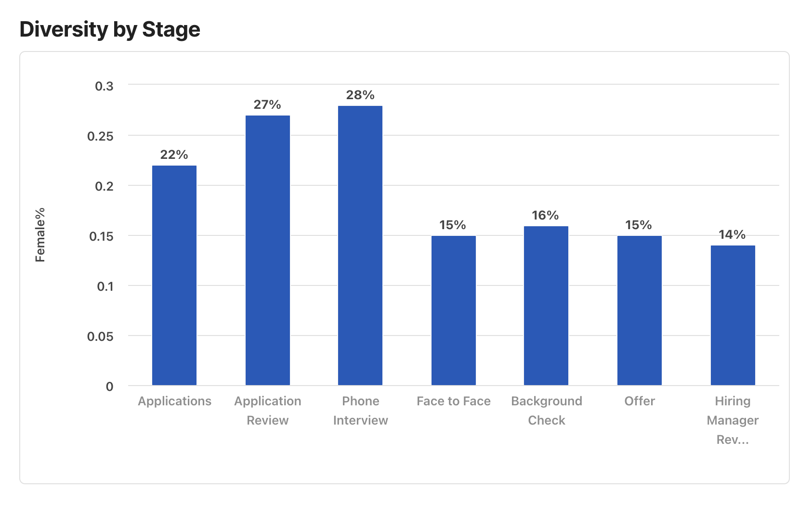
Task: Click the truncated Hiring Manager Rev... label
Action: [x=733, y=420]
